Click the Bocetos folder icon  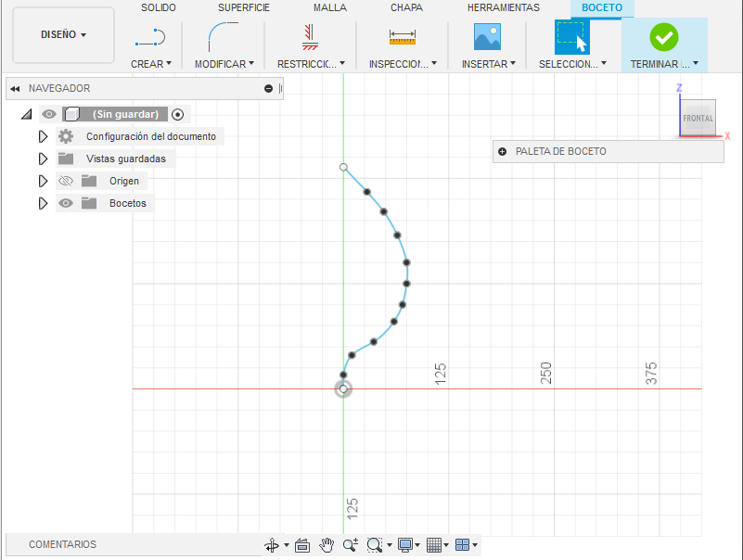[89, 203]
